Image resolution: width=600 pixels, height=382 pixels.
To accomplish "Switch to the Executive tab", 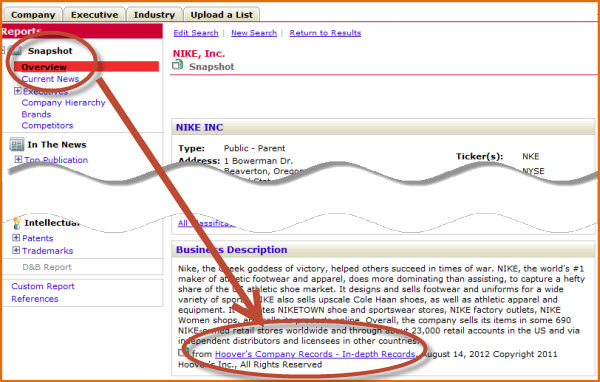I will pyautogui.click(x=95, y=15).
